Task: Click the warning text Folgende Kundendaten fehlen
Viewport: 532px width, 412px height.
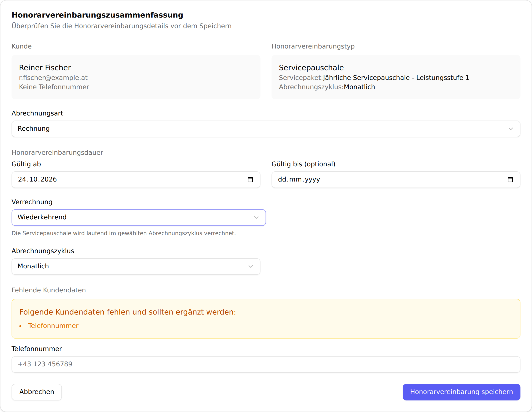Action: click(x=128, y=312)
